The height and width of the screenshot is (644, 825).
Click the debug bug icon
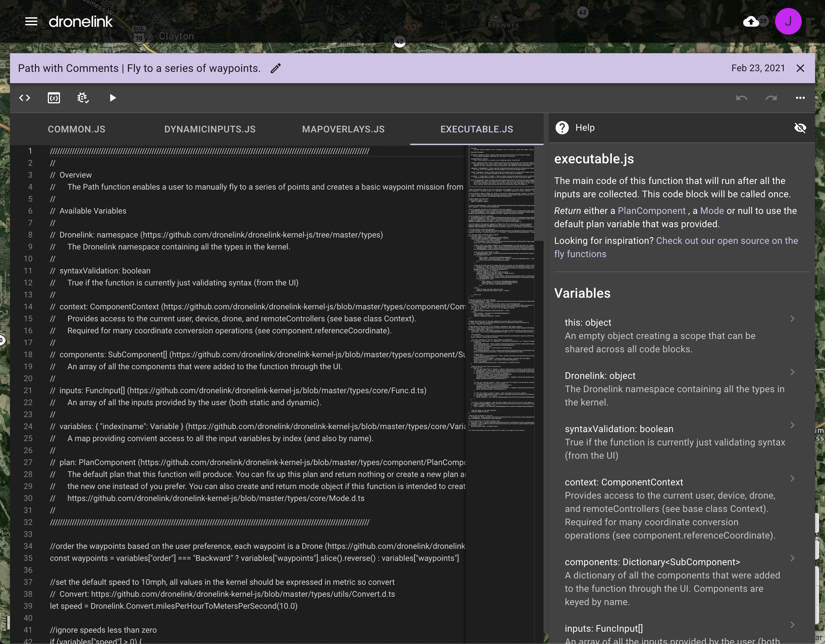pyautogui.click(x=83, y=98)
